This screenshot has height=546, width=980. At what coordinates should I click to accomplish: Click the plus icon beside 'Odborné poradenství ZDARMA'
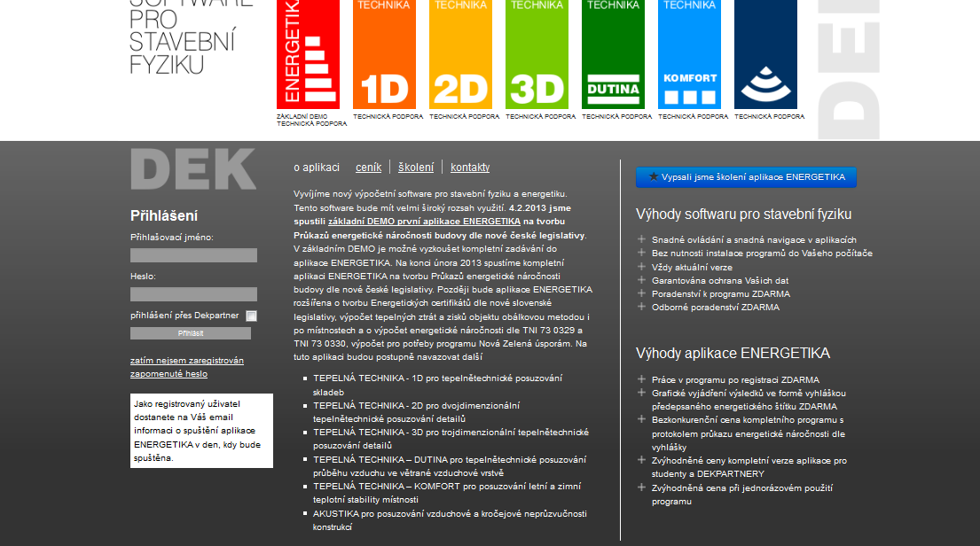[641, 307]
